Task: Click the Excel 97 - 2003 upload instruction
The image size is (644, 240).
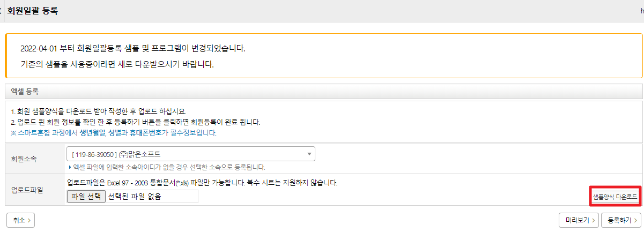Action: coord(202,183)
